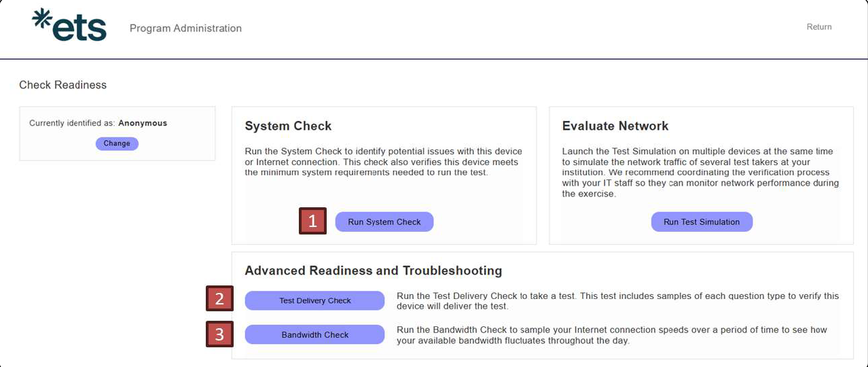Select the red number 2 marker

(219, 298)
